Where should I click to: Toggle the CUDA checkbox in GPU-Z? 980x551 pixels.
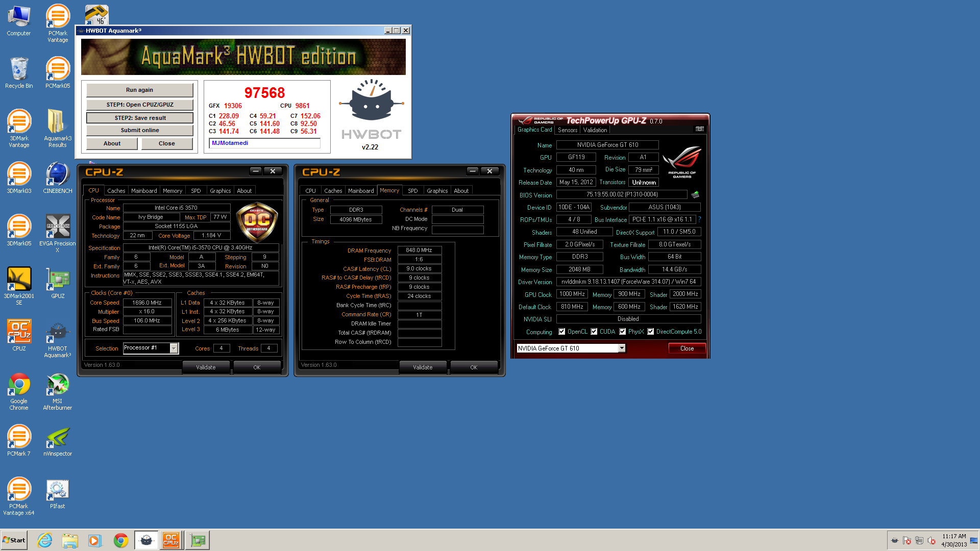click(594, 332)
